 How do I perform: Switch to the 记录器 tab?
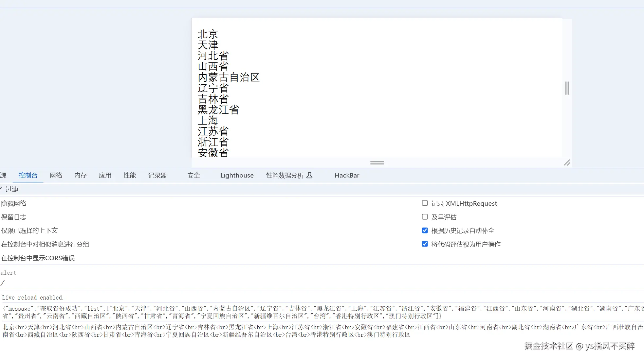click(157, 176)
